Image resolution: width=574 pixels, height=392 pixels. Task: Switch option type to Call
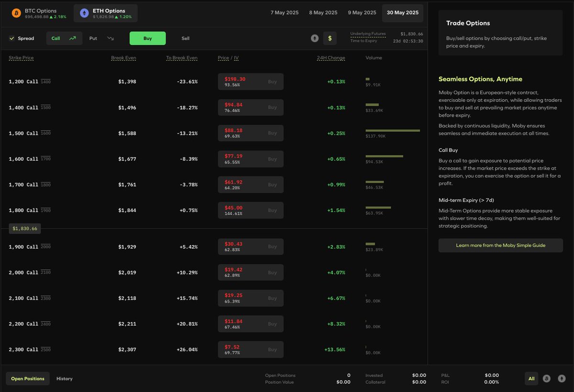coord(64,38)
